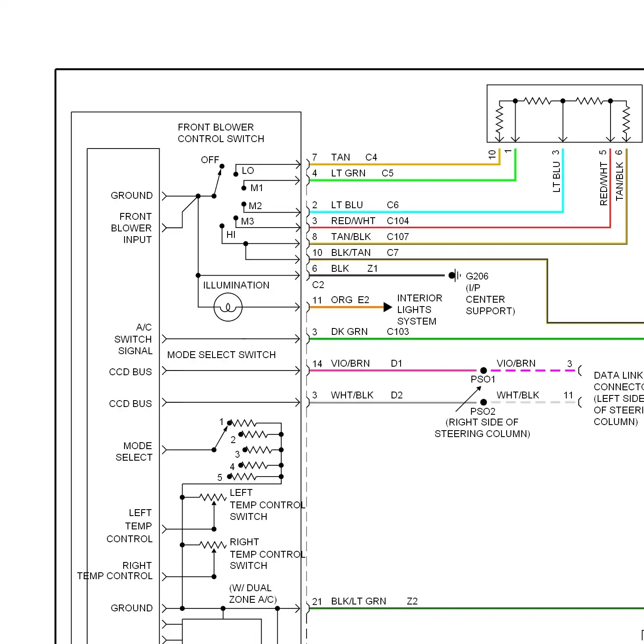Click the 'DK GRN C103' wire label
The width and height of the screenshot is (644, 644).
point(370,332)
